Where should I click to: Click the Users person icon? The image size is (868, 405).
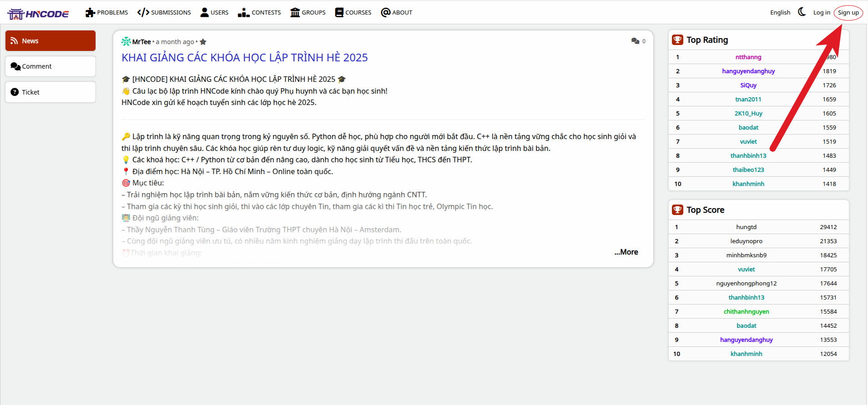coord(205,13)
